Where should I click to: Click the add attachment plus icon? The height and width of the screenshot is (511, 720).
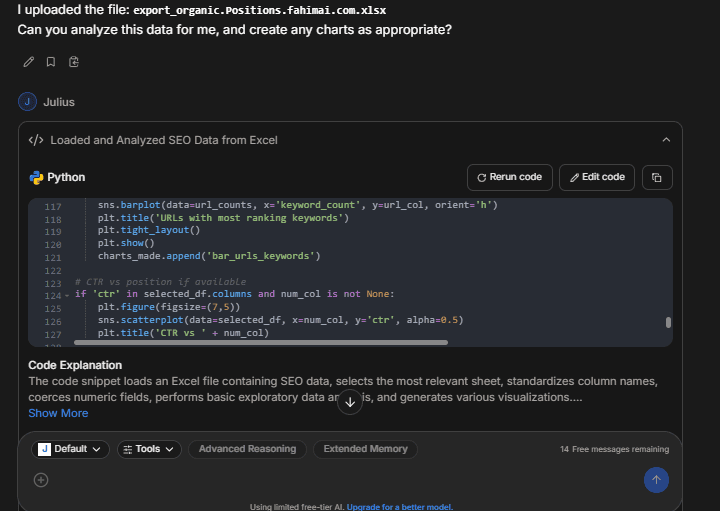click(x=41, y=480)
